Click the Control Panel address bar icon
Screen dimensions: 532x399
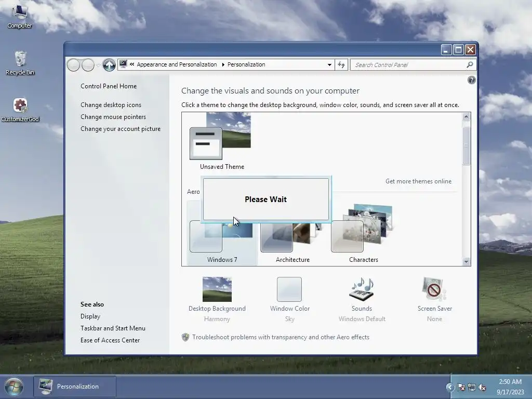click(x=123, y=64)
